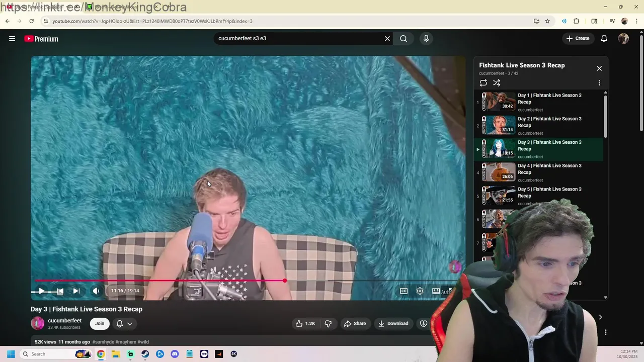Open cucumberfeet channel name link
The width and height of the screenshot is (644, 362).
click(64, 320)
